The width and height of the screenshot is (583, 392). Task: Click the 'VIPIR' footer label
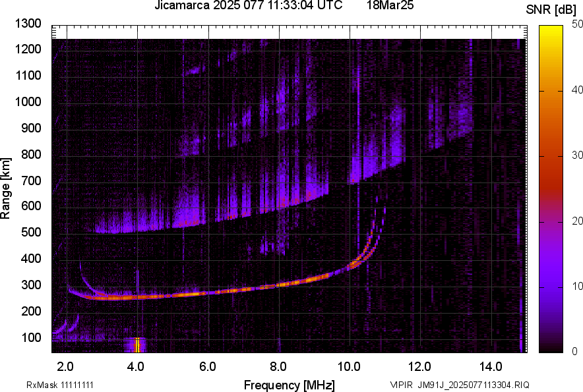pos(401,385)
